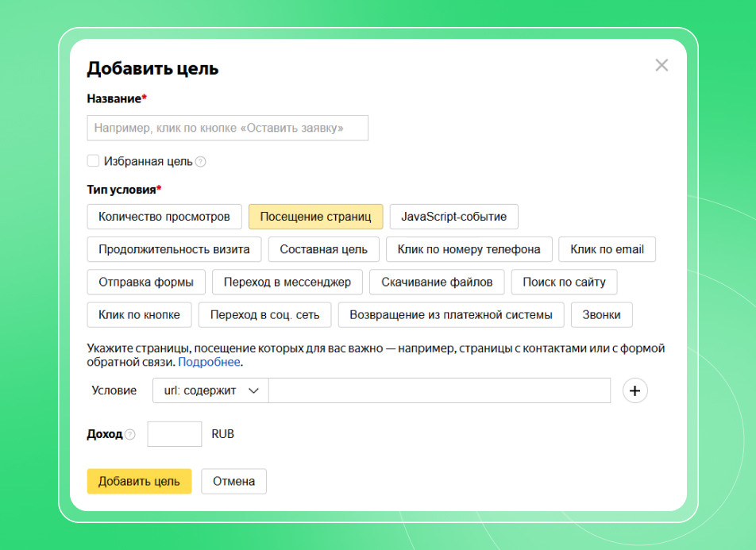Image resolution: width=756 pixels, height=550 pixels.
Task: Open the url: содержит dropdown
Action: (210, 390)
